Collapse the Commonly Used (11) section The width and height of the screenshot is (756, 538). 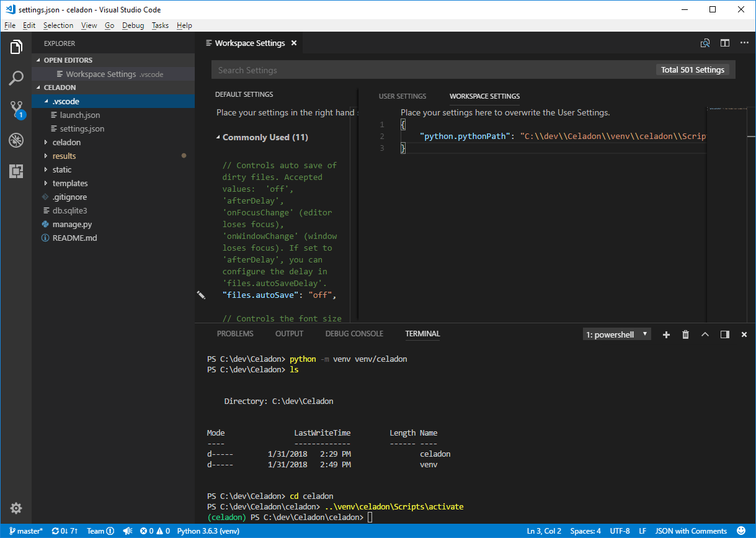[218, 137]
